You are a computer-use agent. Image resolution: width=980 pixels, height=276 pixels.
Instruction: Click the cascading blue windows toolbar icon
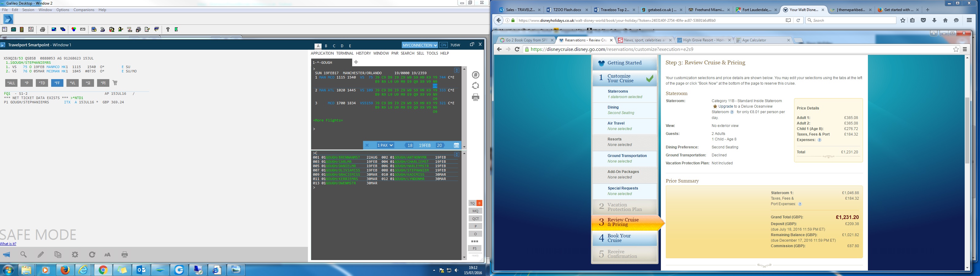63,29
